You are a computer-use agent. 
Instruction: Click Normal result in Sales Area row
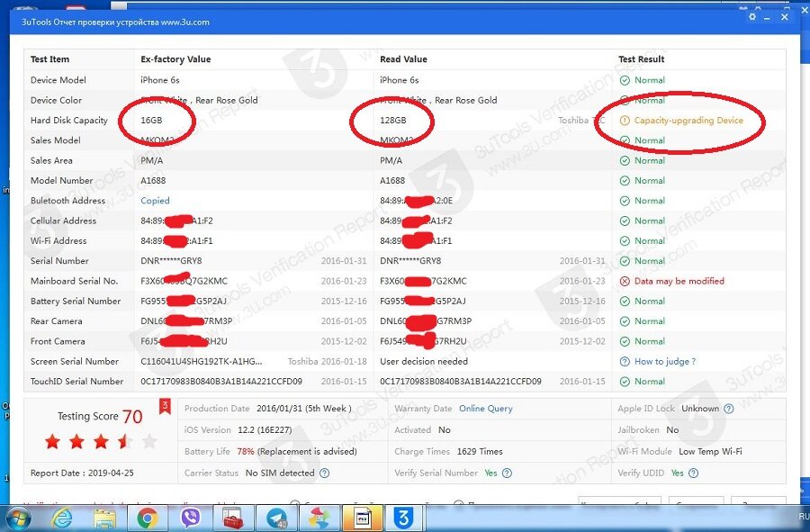click(x=649, y=160)
